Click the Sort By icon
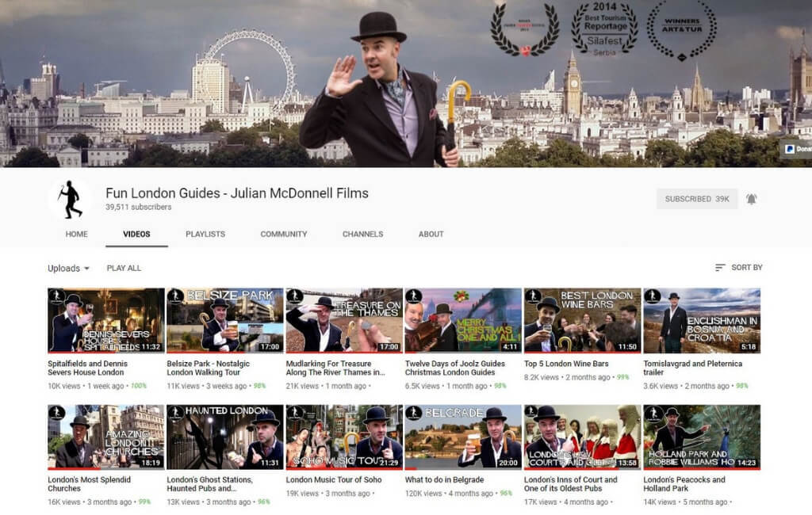 (720, 268)
